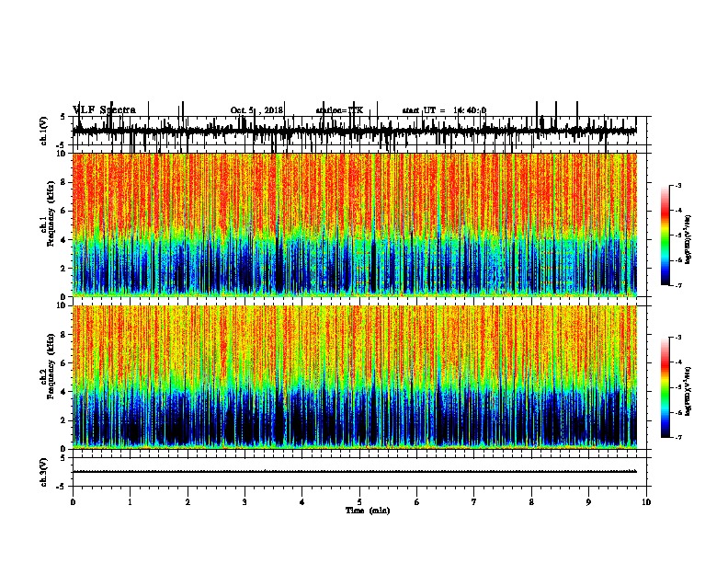The width and height of the screenshot is (728, 563).
Task: Click the ch.1 spectrogram panel
Action: click(355, 224)
